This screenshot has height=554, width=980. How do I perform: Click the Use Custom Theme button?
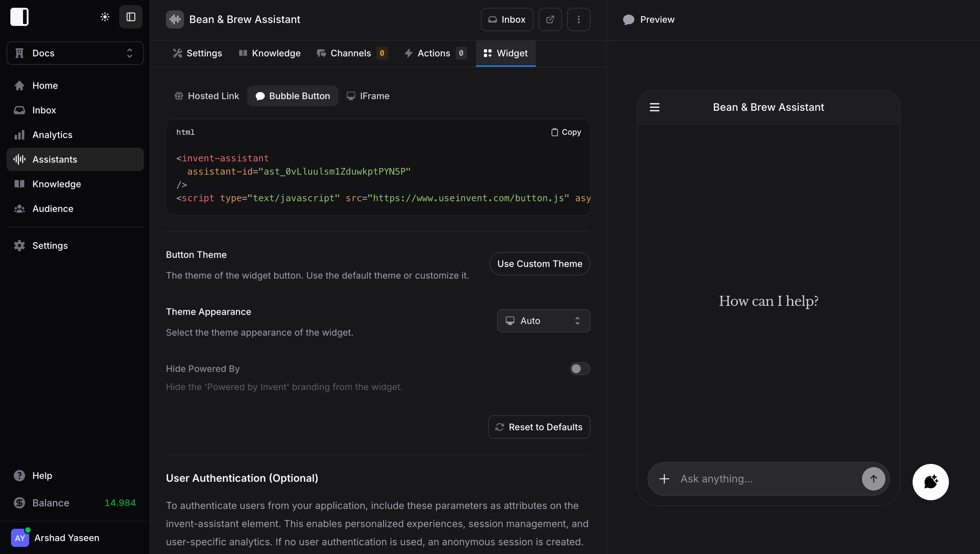(x=539, y=264)
